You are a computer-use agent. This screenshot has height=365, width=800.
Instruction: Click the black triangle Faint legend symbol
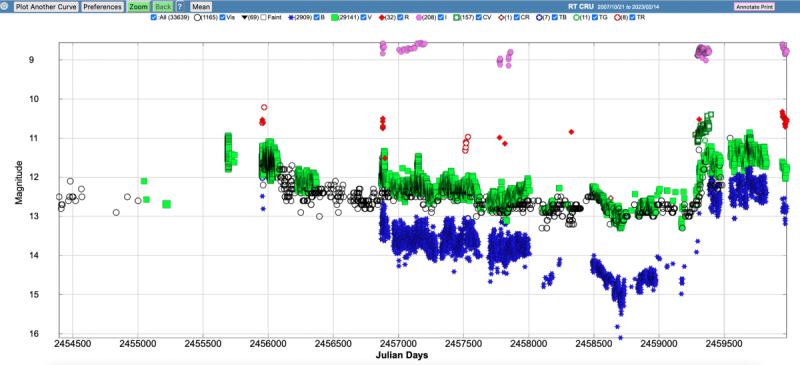(245, 17)
